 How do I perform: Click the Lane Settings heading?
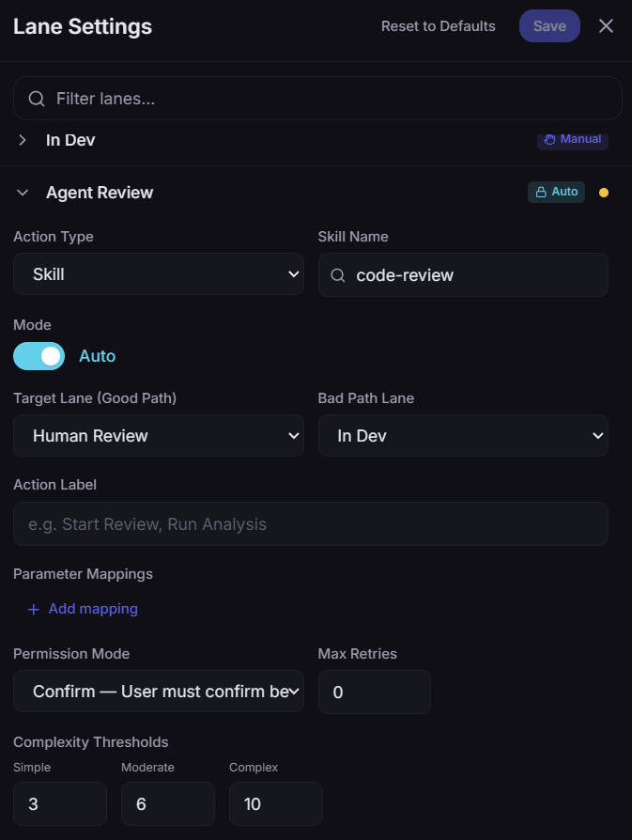[83, 26]
